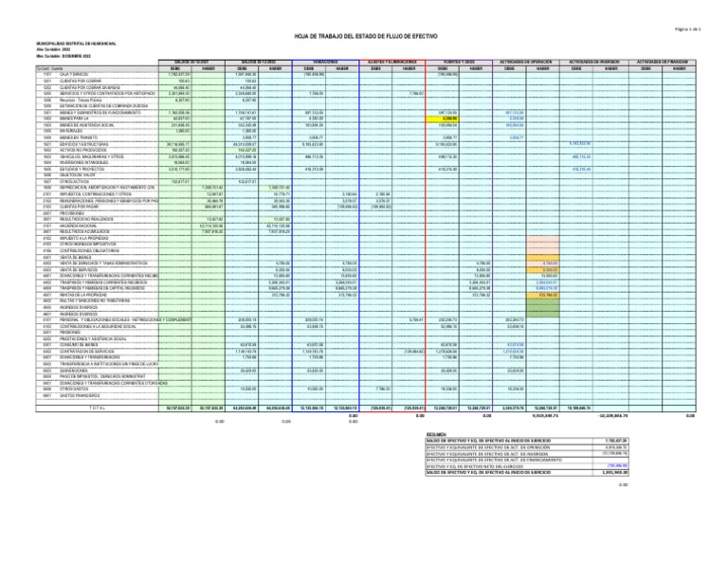728x563 pixels.
Task: Click the summary row ending 'ACT. DE FINANCIAMIENTO'
Action: pos(527,460)
